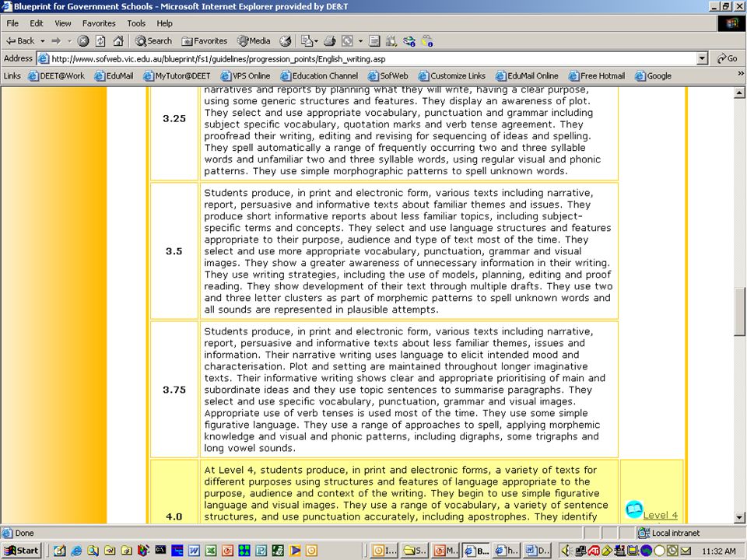The height and width of the screenshot is (560, 747).
Task: Launch Publisher from Quick Launch
Action: 261,551
